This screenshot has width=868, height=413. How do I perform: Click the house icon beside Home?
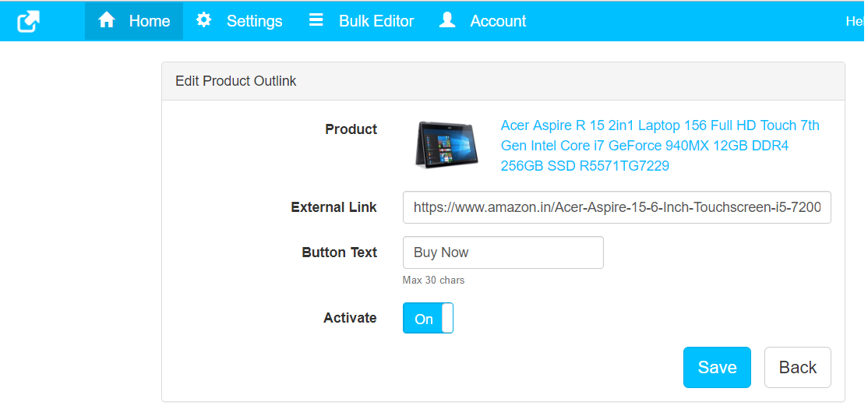(x=106, y=20)
